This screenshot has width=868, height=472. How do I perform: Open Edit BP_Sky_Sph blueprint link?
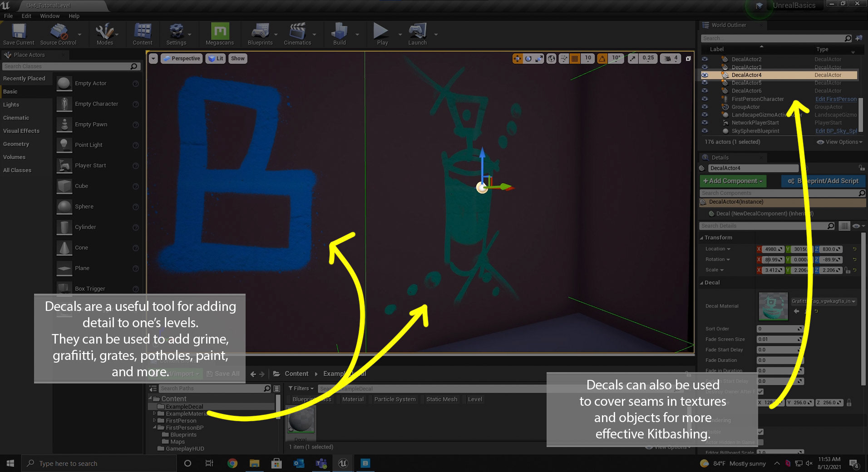click(x=836, y=131)
